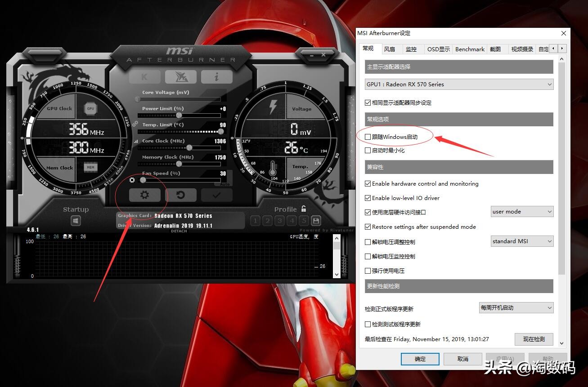Open fan settings via small gear by Fan Speed
This screenshot has height=387, width=588.
click(x=132, y=180)
